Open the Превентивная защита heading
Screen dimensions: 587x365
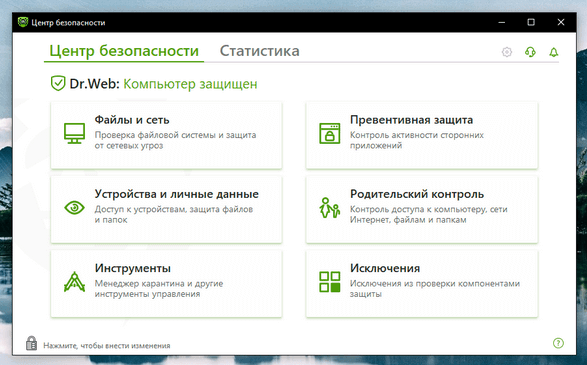tap(411, 120)
